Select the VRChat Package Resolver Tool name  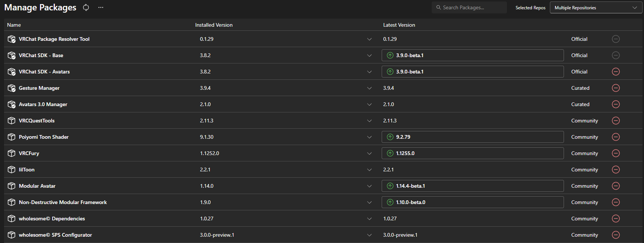pyautogui.click(x=54, y=39)
